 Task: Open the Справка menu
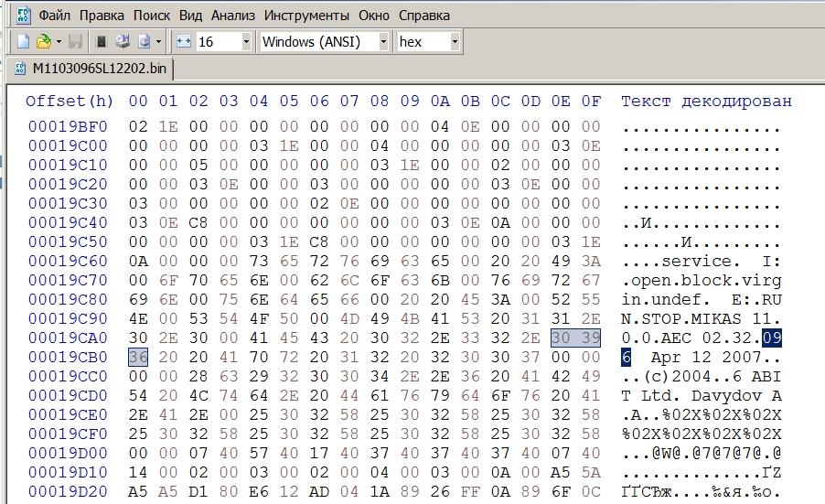[x=424, y=16]
